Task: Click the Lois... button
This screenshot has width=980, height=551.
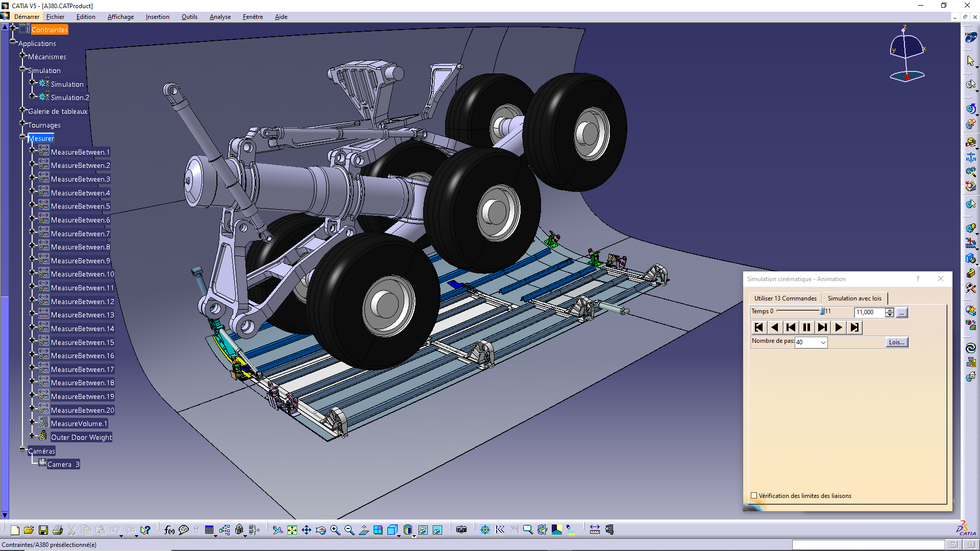Action: point(897,342)
